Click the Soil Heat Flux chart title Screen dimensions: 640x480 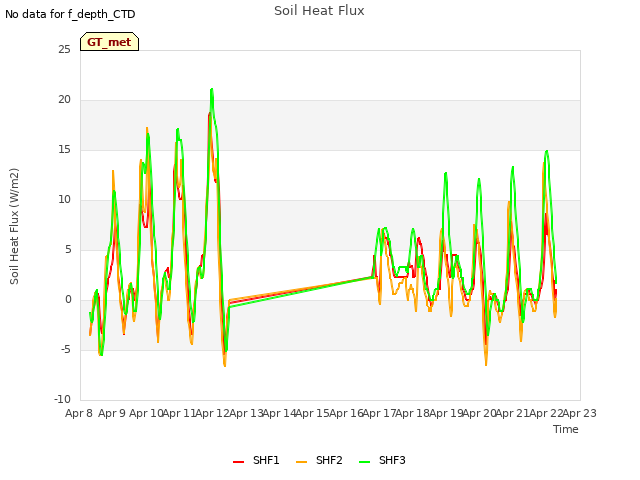click(x=319, y=11)
